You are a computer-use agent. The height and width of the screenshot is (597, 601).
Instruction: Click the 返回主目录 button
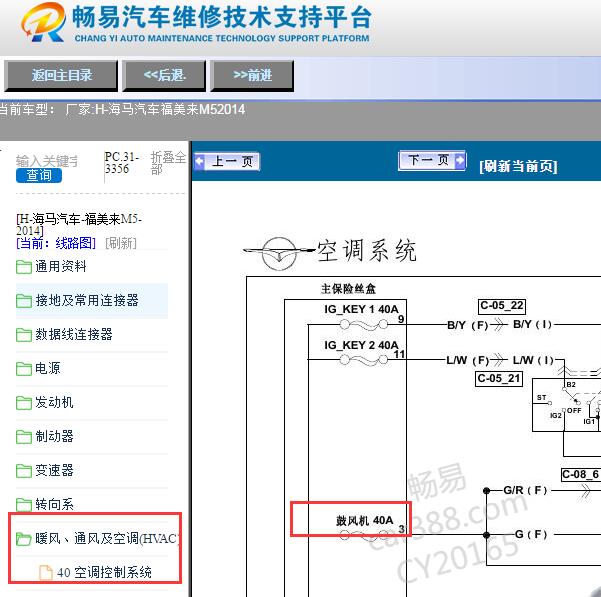pos(61,75)
